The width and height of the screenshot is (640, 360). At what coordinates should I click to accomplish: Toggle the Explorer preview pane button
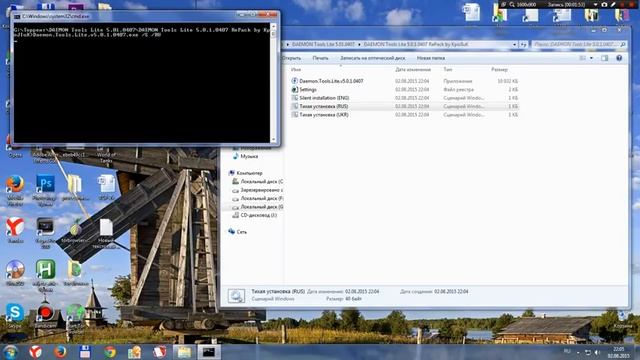tap(604, 58)
